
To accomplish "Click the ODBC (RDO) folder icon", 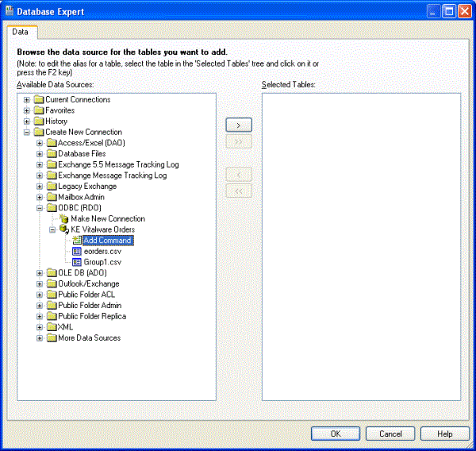I will coord(52,208).
